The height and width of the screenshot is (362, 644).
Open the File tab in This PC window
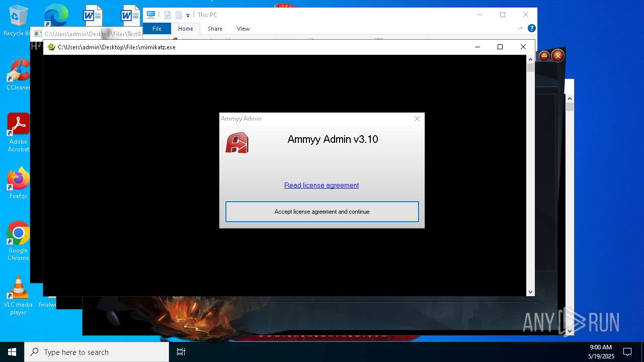click(157, 29)
